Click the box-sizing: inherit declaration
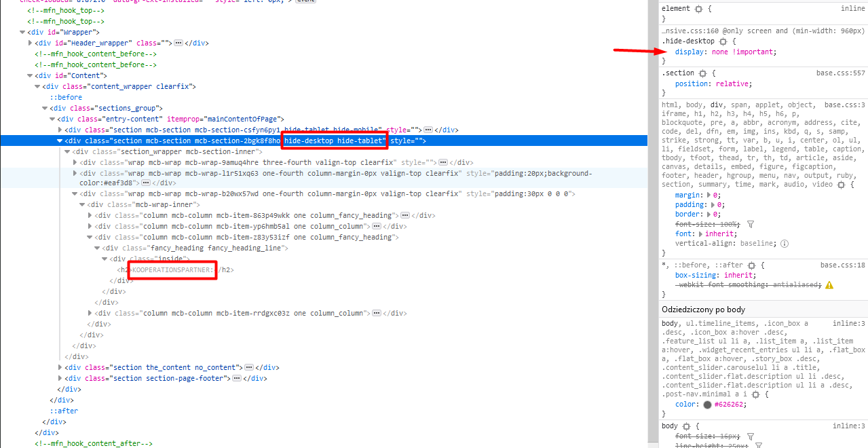This screenshot has width=868, height=448. pos(714,276)
